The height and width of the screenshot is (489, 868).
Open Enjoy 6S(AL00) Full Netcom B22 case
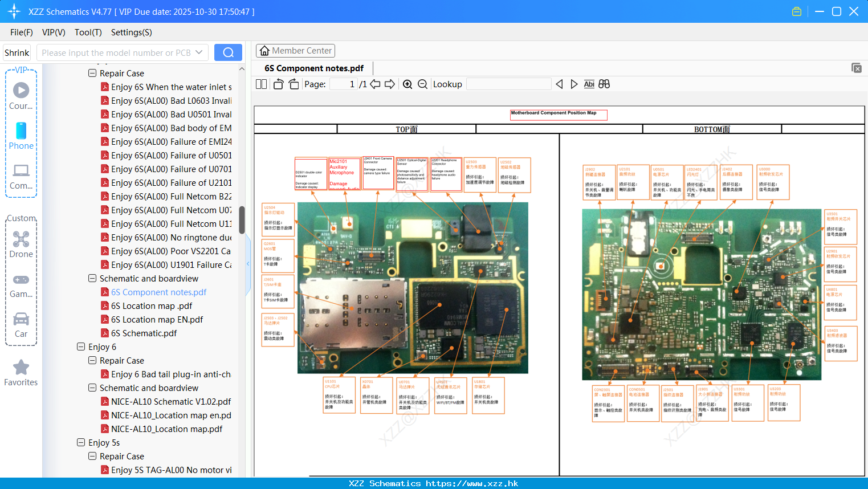point(171,196)
